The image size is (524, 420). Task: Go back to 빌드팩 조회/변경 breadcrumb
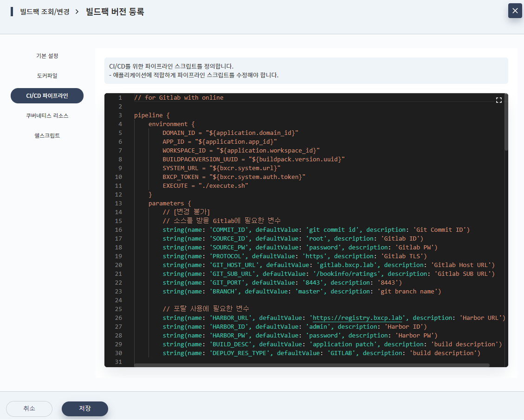click(x=45, y=12)
